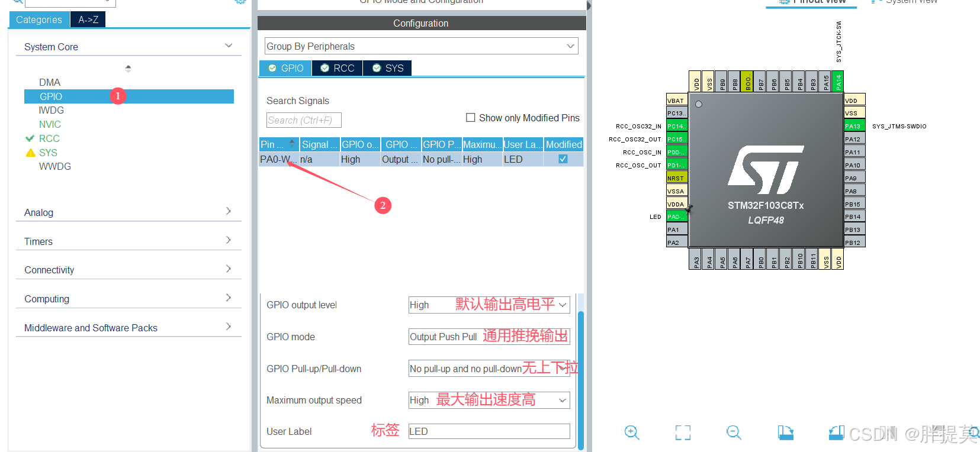Sort table by User Label column header
The height and width of the screenshot is (452, 980).
(523, 144)
